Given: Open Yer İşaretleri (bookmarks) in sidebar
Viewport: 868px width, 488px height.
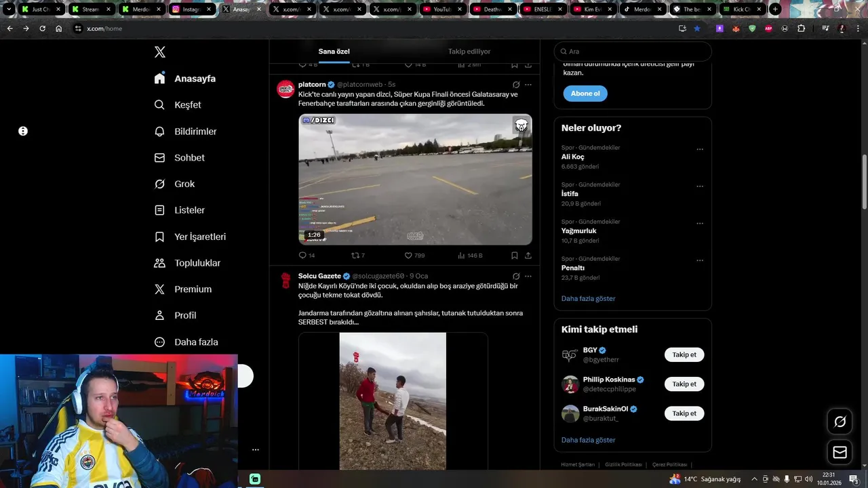Looking at the screenshot, I should click(190, 237).
